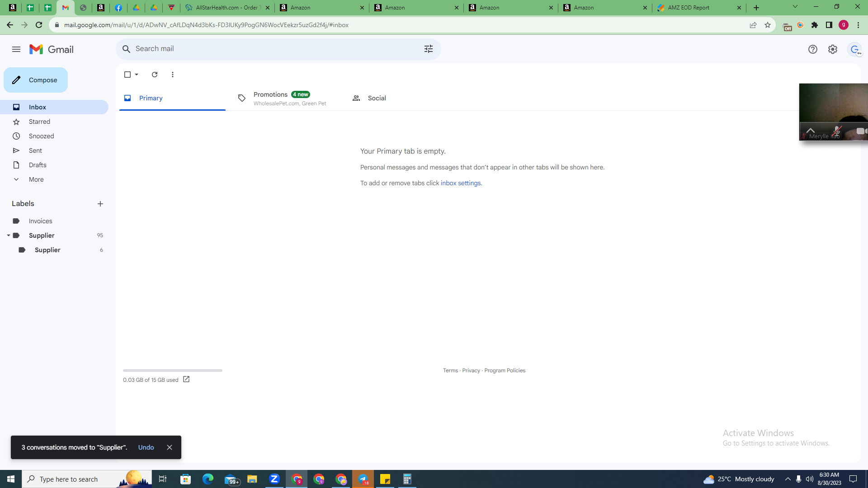Reload the browser page
Image resolution: width=868 pixels, height=488 pixels.
click(39, 25)
